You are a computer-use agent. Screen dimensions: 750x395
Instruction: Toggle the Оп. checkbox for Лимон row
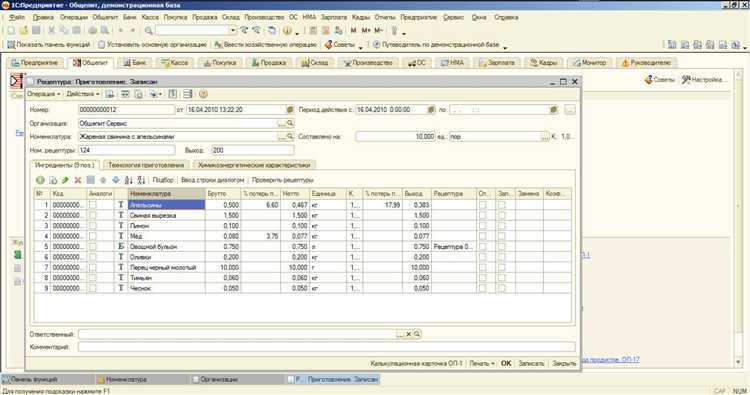(483, 226)
